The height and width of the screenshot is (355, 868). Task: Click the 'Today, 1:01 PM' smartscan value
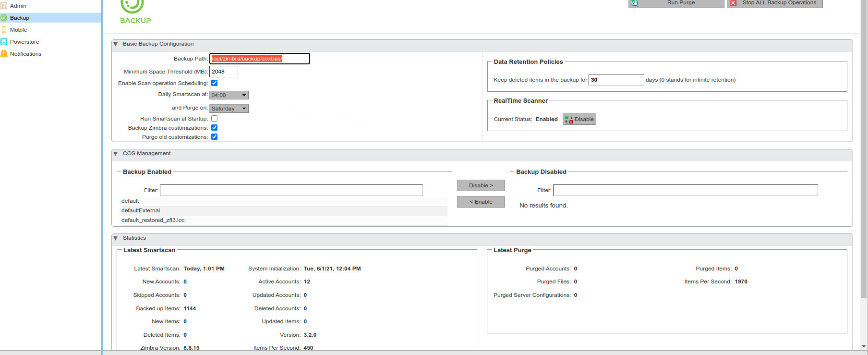point(204,269)
